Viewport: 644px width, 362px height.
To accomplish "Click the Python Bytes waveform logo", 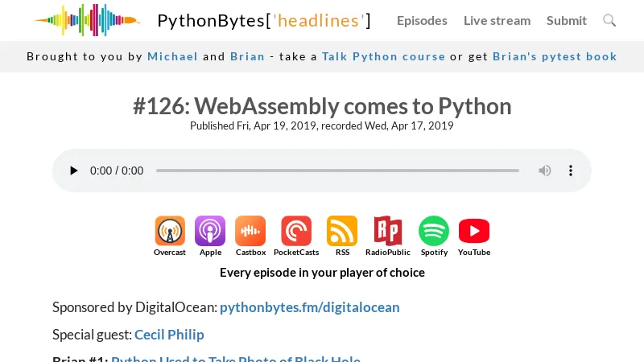I will (x=87, y=20).
